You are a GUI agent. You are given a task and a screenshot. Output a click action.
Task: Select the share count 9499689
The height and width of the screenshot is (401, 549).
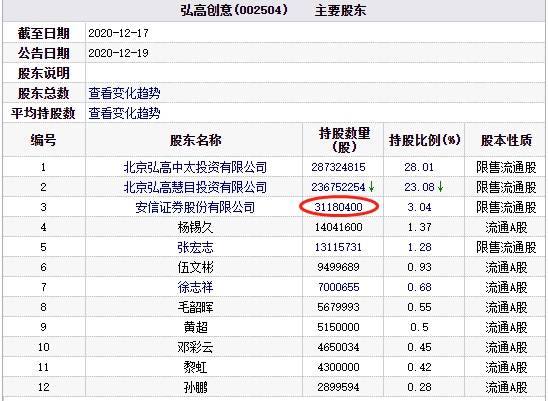pos(338,267)
